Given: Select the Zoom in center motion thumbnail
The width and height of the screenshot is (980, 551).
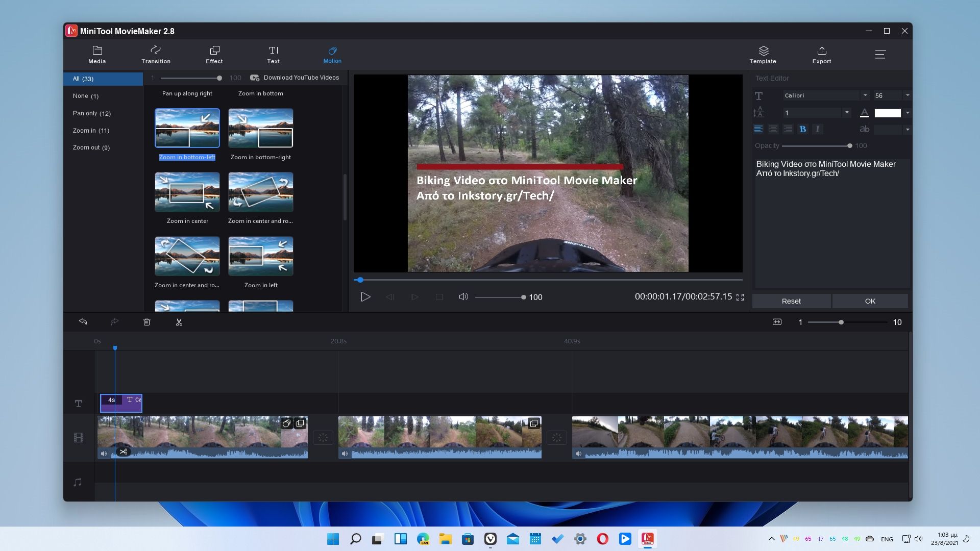Looking at the screenshot, I should click(187, 192).
